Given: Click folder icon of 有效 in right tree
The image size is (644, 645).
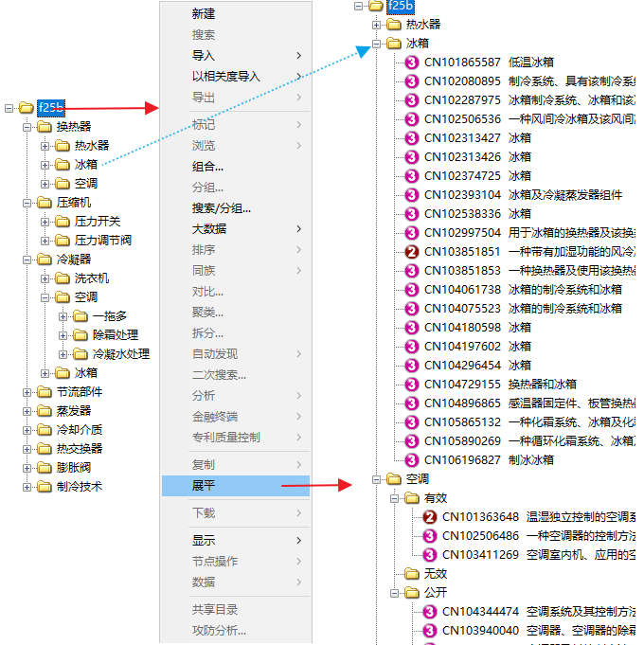Looking at the screenshot, I should [x=412, y=498].
